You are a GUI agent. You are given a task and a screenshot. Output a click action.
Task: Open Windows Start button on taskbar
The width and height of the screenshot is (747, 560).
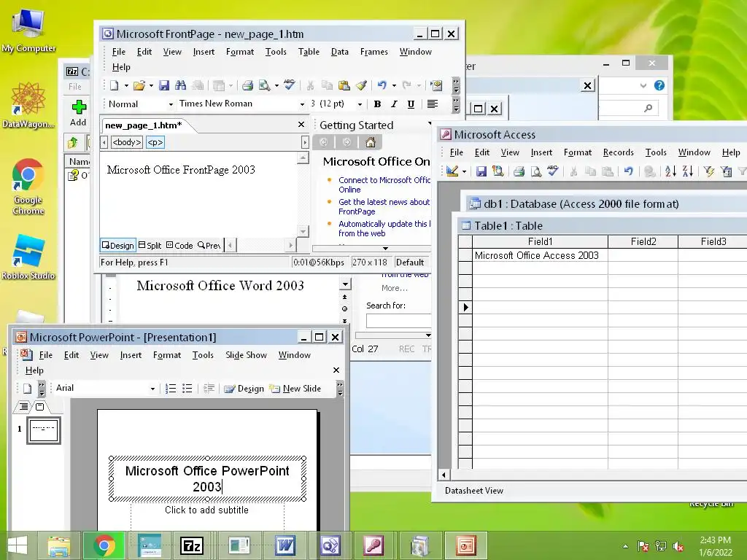tap(18, 545)
